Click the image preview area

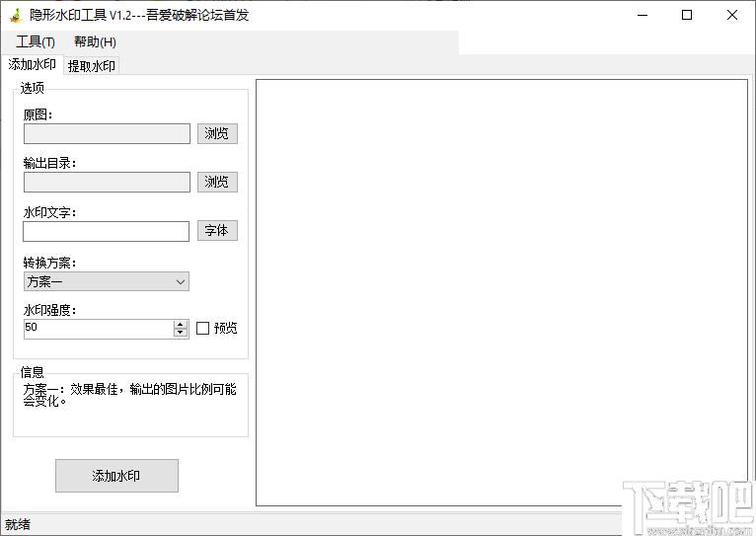[x=502, y=292]
